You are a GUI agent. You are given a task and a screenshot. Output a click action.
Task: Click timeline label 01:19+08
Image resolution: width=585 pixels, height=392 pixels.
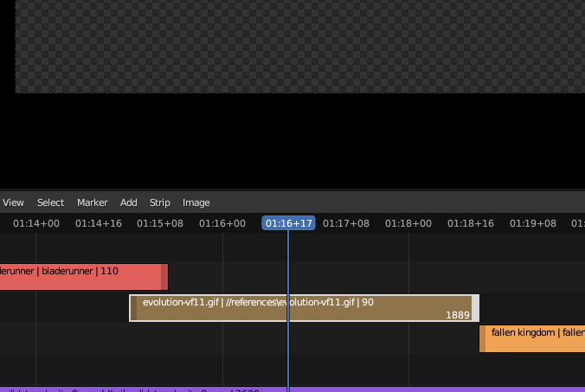point(533,223)
